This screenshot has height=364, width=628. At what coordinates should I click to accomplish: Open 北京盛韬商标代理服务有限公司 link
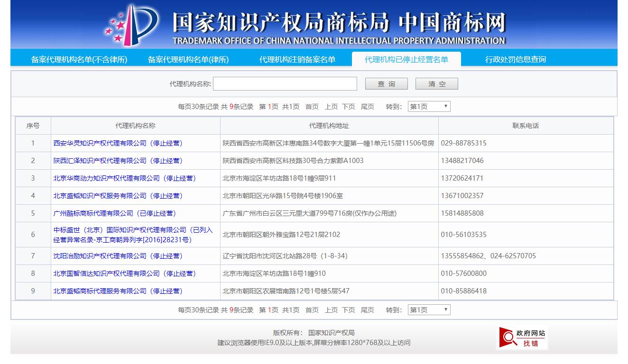pyautogui.click(x=118, y=291)
